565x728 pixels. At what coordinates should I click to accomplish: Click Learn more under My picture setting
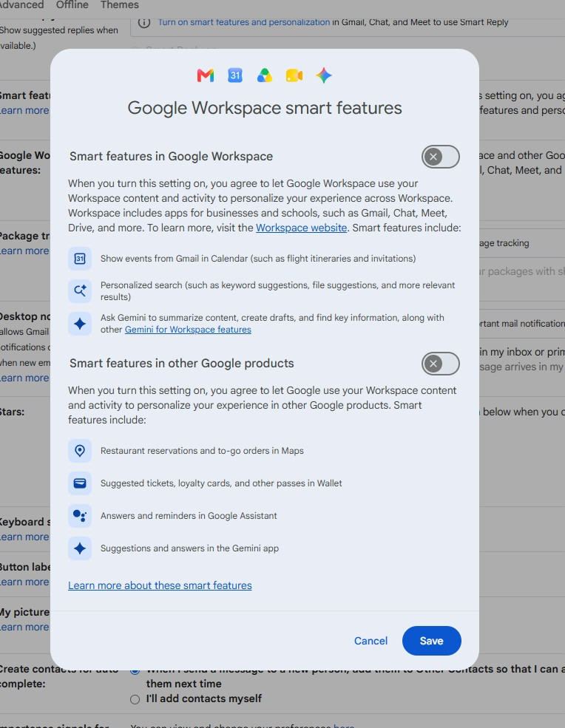coord(24,627)
